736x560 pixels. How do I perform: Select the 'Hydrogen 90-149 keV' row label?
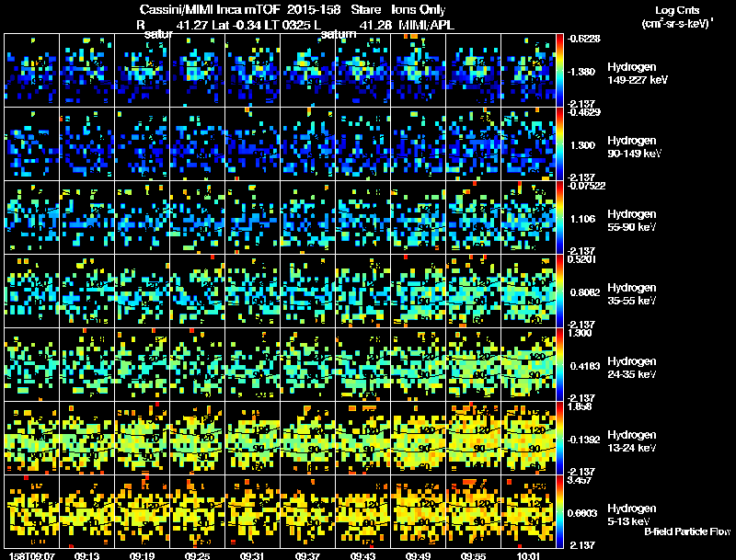point(635,147)
